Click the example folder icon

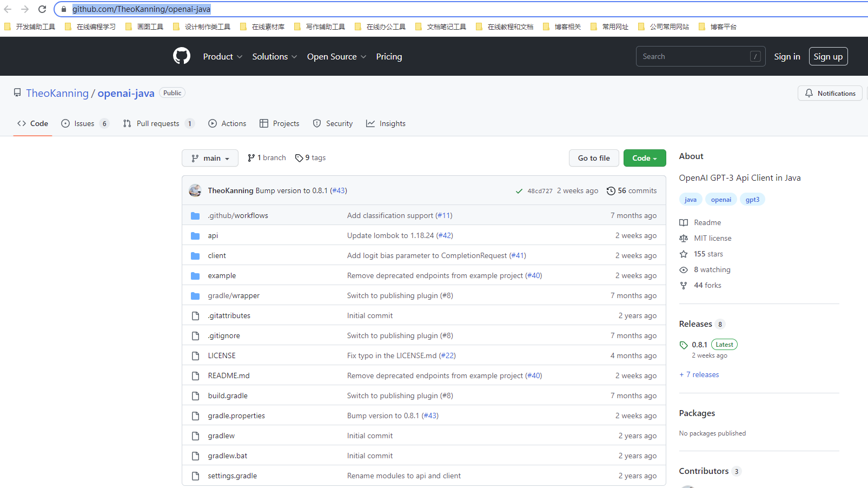point(195,276)
